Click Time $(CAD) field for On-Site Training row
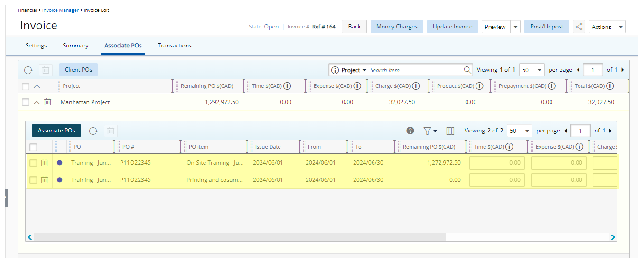The height and width of the screenshot is (264, 644). [x=497, y=163]
